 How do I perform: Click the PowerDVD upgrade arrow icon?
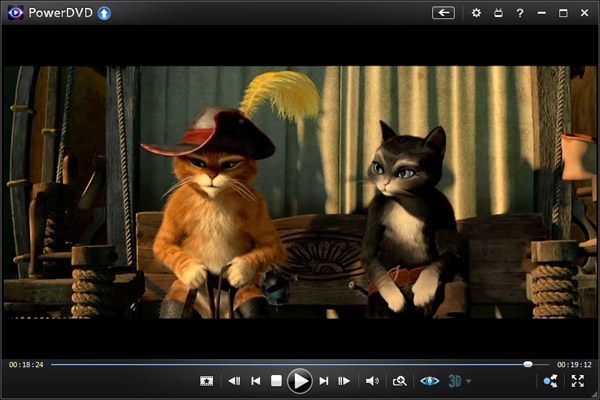tap(104, 13)
